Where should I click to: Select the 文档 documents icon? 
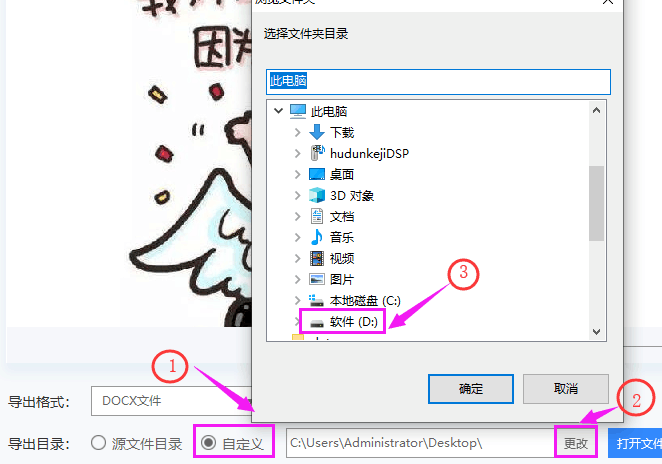[317, 216]
